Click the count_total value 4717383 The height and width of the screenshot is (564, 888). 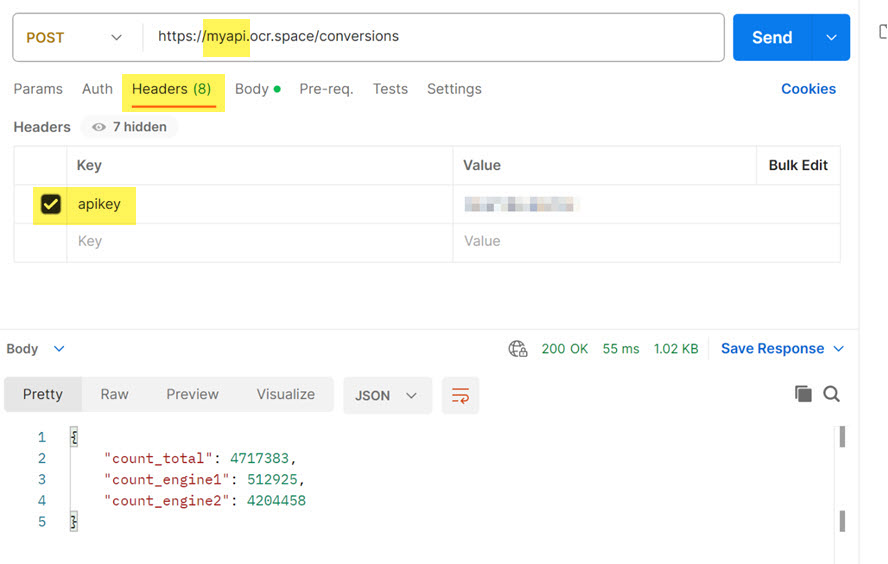pyautogui.click(x=259, y=458)
